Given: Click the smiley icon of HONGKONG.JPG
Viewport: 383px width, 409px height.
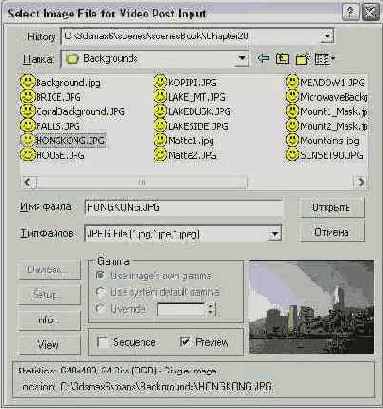Looking at the screenshot, I should click(27, 140).
